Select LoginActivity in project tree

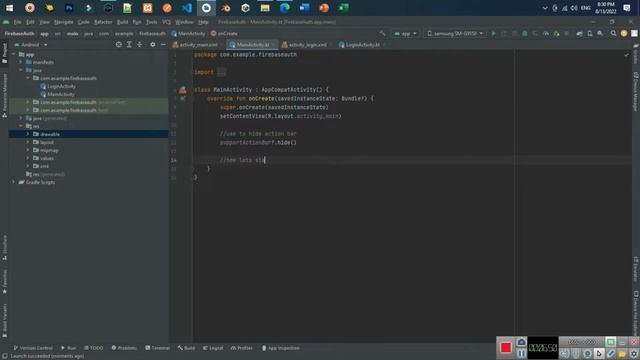(x=58, y=86)
